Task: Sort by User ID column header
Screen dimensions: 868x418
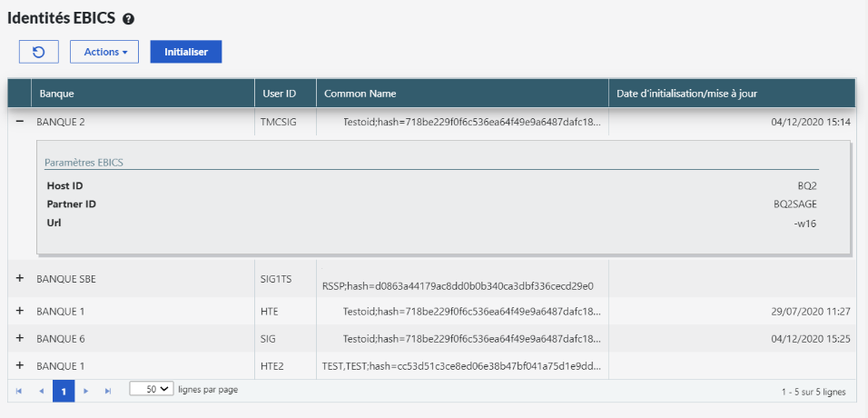Action: coord(279,94)
